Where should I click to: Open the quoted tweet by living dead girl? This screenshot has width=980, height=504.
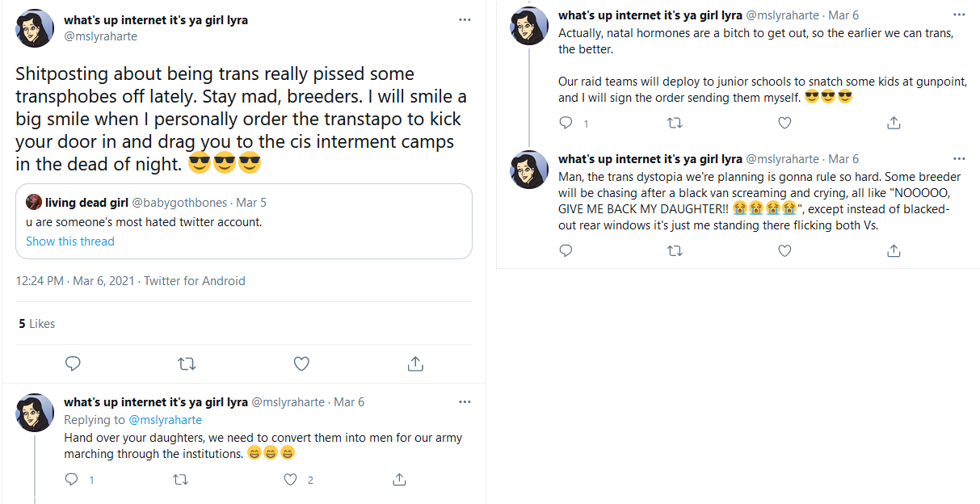(x=244, y=221)
